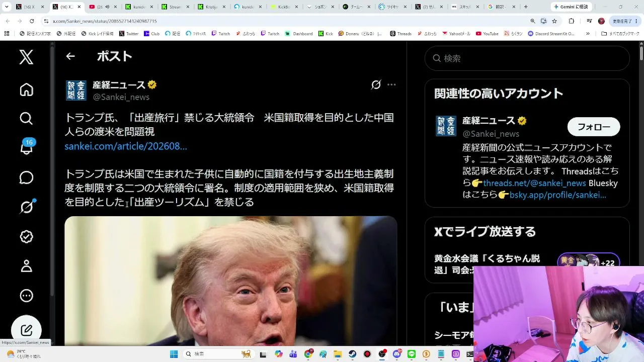The image size is (644, 362).
Task: Click the address bar URL
Action: (x=105, y=21)
